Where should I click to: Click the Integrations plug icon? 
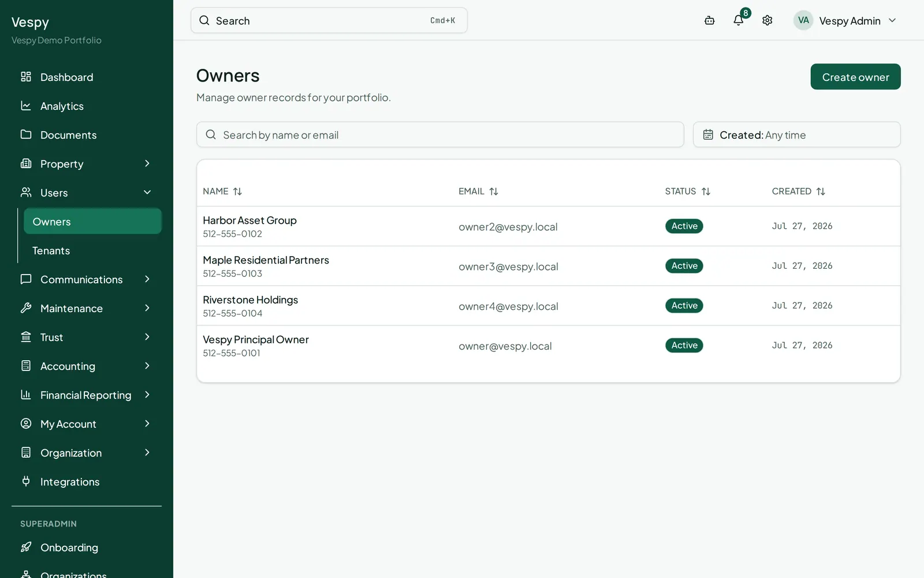coord(26,481)
